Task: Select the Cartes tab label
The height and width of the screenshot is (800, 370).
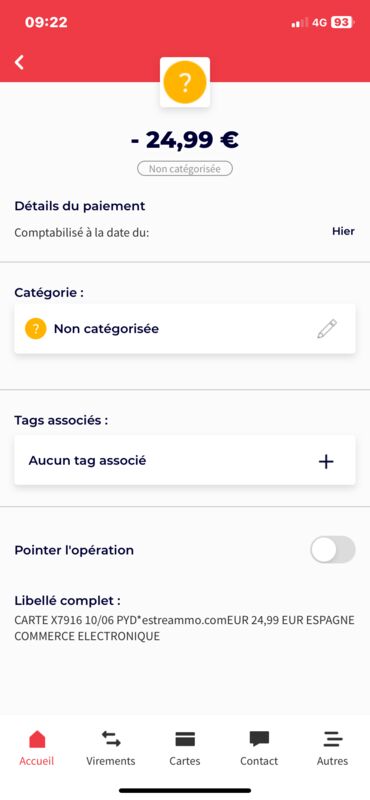Action: [x=185, y=761]
